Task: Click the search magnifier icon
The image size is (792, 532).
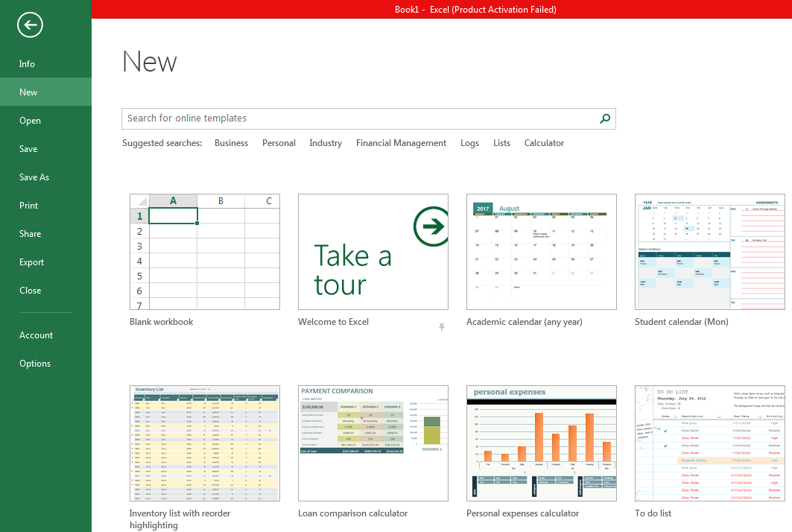Action: [604, 118]
